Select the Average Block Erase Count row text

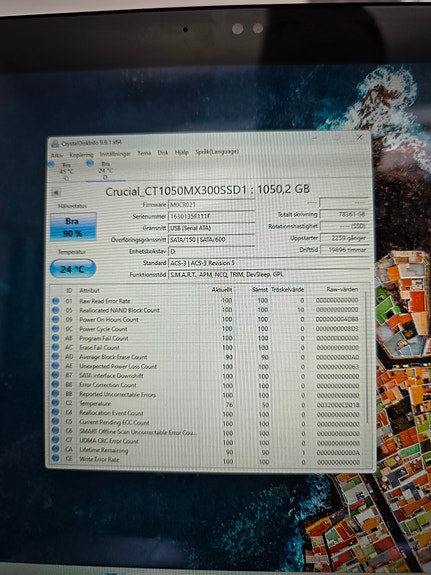coord(113,356)
